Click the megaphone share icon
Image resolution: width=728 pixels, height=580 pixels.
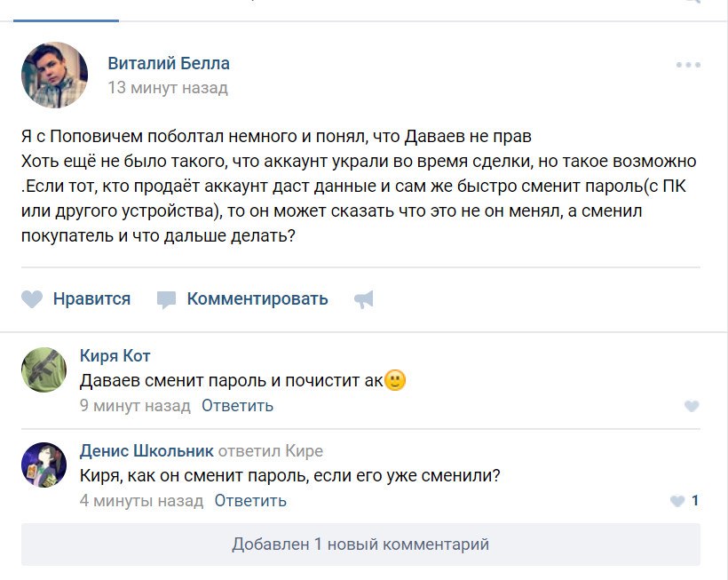[x=364, y=299]
